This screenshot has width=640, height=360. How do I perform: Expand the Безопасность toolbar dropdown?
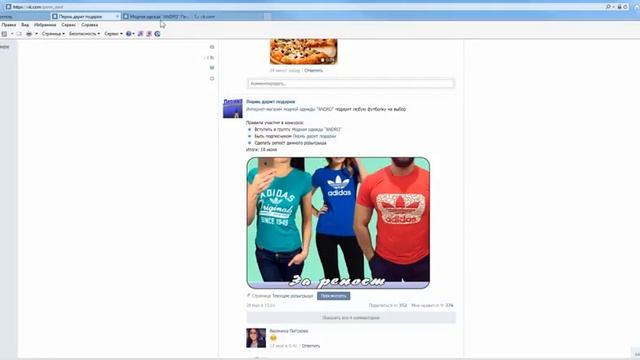coord(84,34)
